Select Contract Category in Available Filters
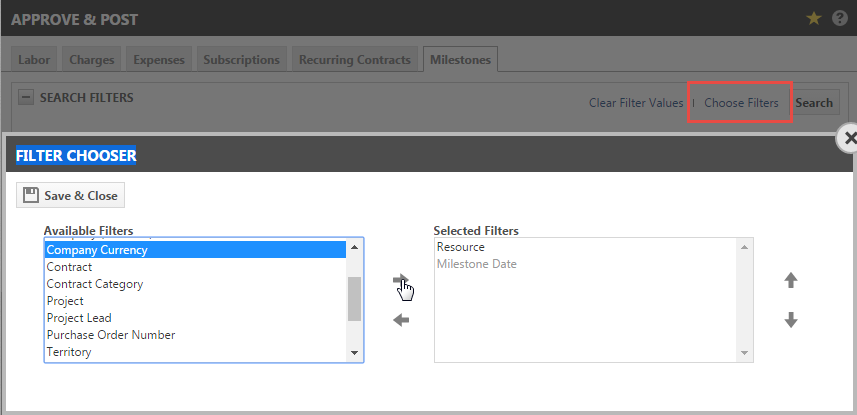This screenshot has height=415, width=857. (x=95, y=284)
